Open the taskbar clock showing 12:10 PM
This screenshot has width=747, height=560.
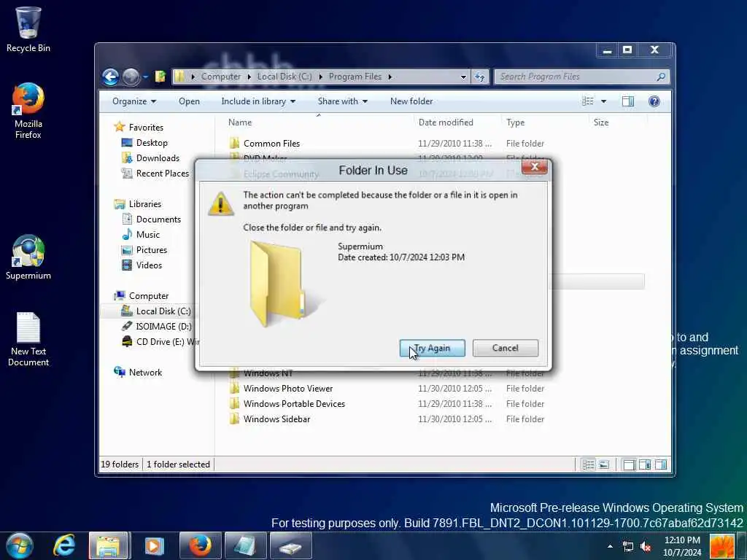click(x=682, y=546)
